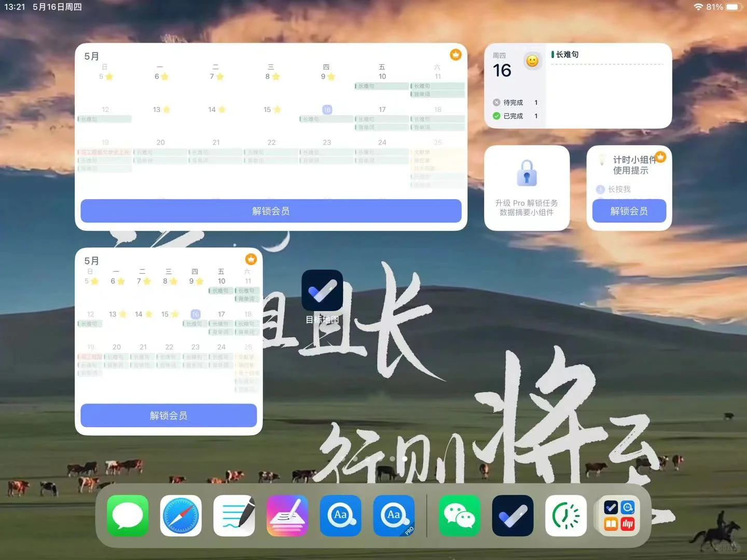The width and height of the screenshot is (747, 560).
Task: Tap the crown icon on the large May calendar widget
Action: pyautogui.click(x=455, y=54)
